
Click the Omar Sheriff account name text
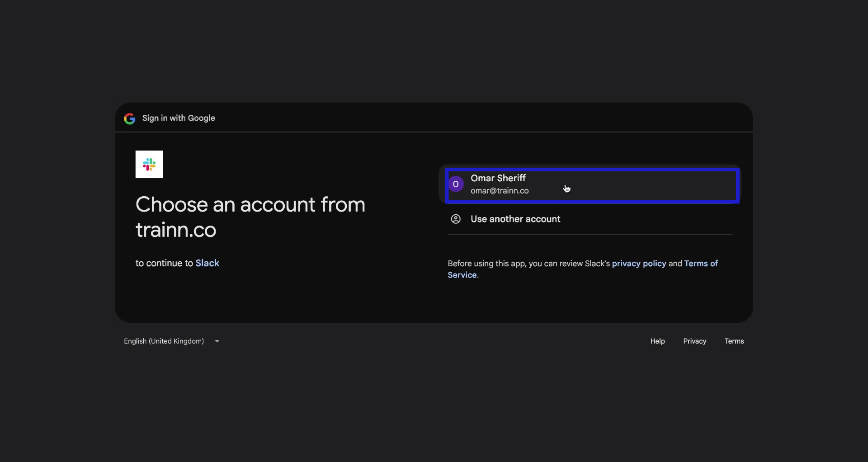click(x=498, y=178)
